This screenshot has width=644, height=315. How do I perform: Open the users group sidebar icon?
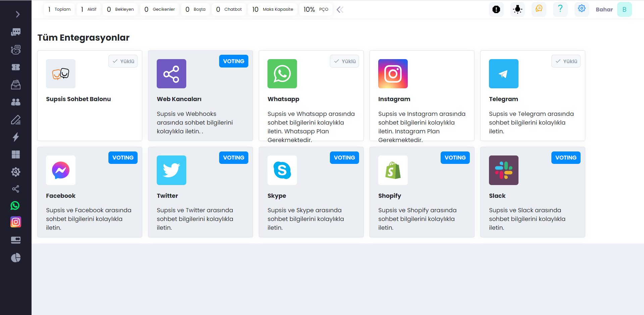[16, 102]
